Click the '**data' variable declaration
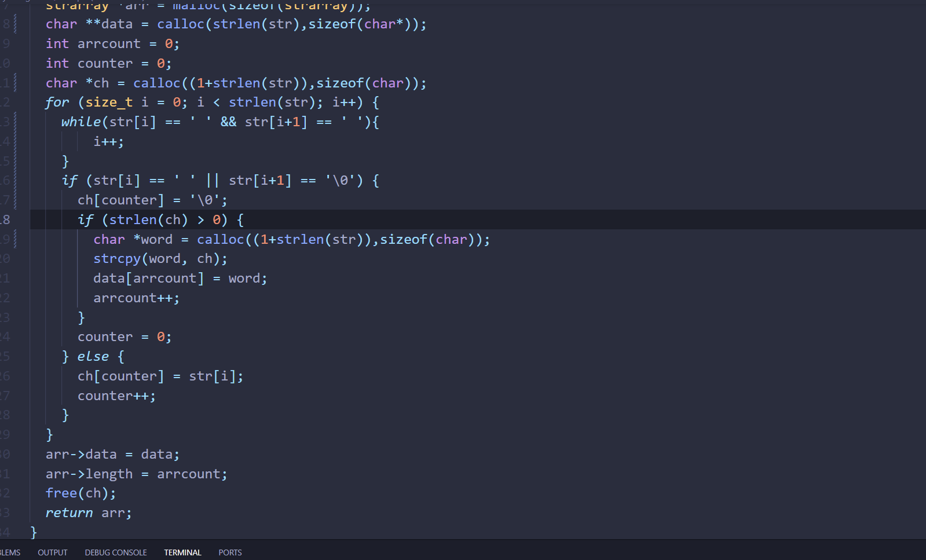This screenshot has height=560, width=926. click(x=109, y=24)
